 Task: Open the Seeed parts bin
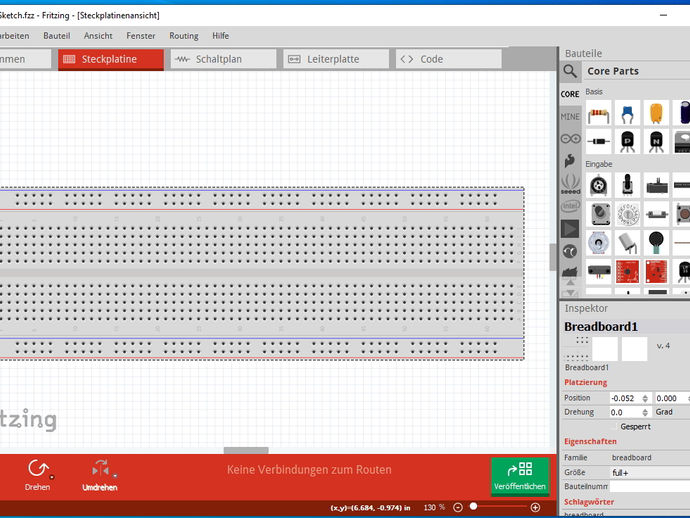(x=570, y=184)
